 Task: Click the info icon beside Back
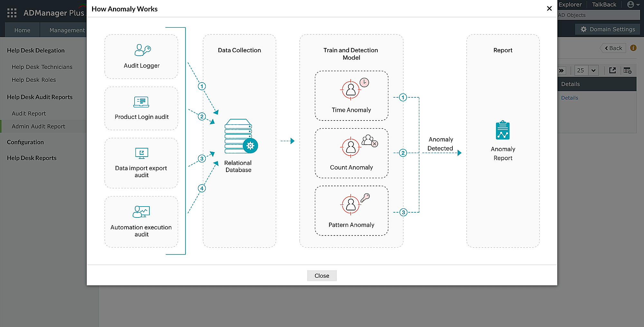point(633,48)
